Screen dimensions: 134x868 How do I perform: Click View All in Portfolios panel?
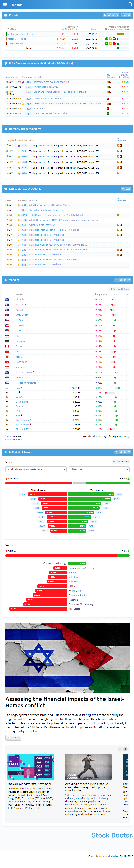126,15
